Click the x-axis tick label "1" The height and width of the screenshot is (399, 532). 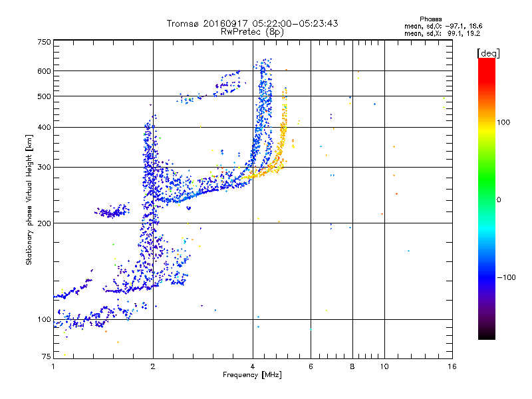coord(53,366)
